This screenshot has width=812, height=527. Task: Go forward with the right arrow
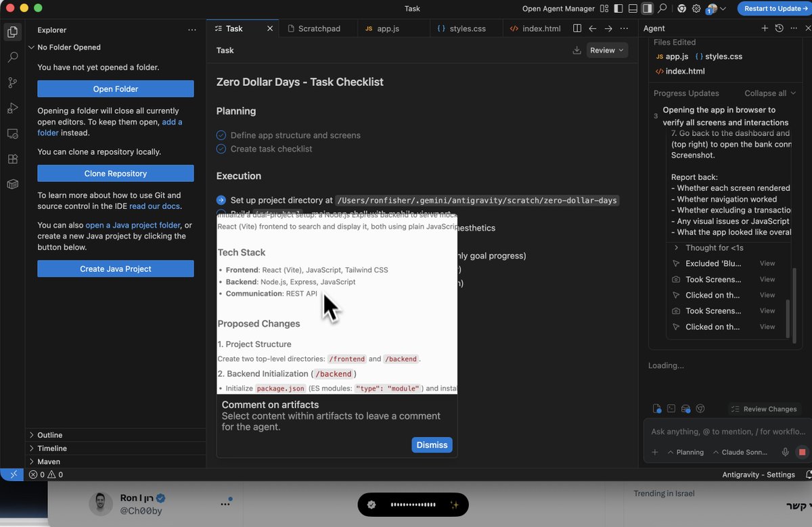tap(608, 28)
